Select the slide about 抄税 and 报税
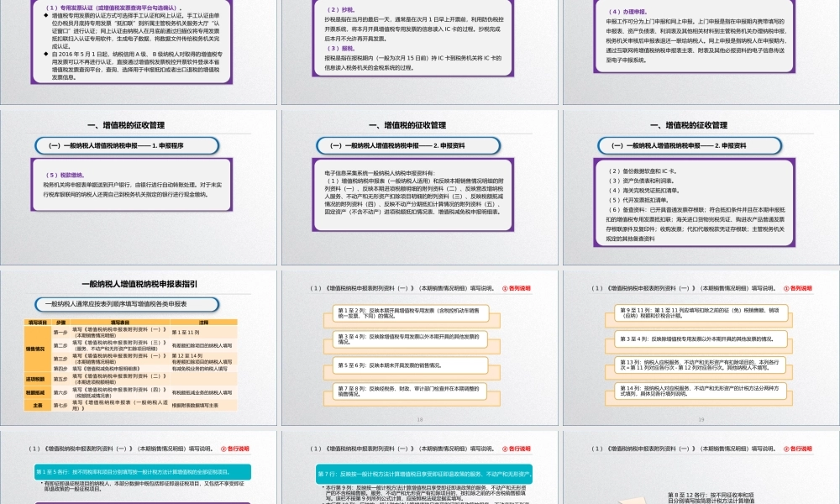 (419, 49)
